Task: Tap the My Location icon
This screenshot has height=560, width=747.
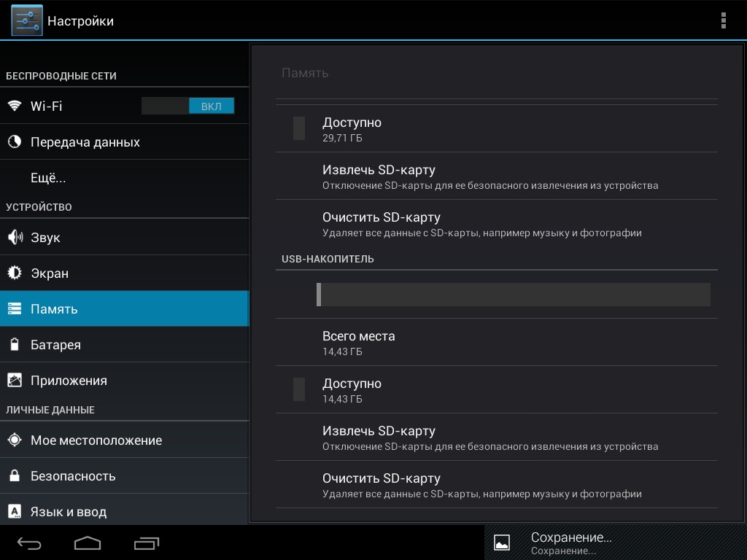Action: click(x=15, y=440)
